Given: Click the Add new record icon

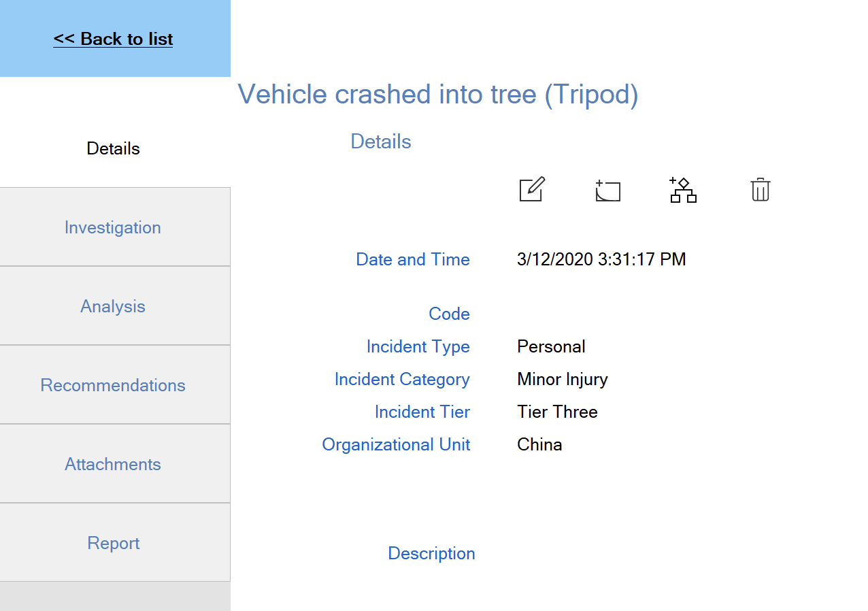Looking at the screenshot, I should click(607, 191).
